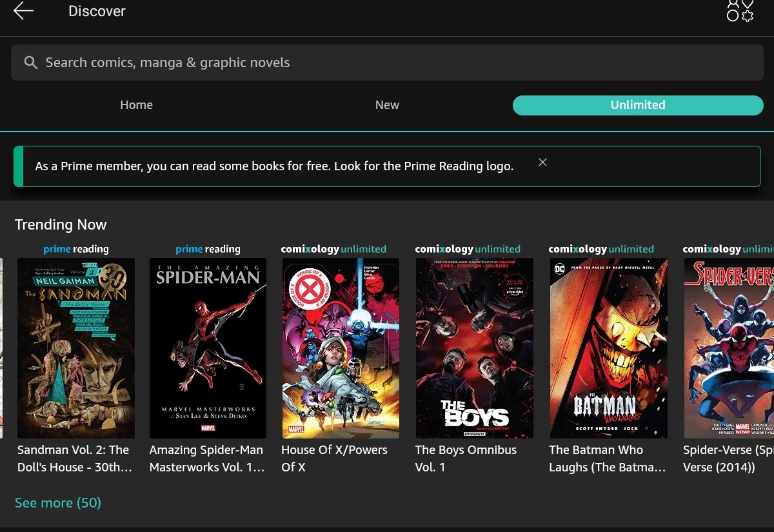Open the shapes icon in the header
Screen dimensions: 774x532
click(x=740, y=10)
